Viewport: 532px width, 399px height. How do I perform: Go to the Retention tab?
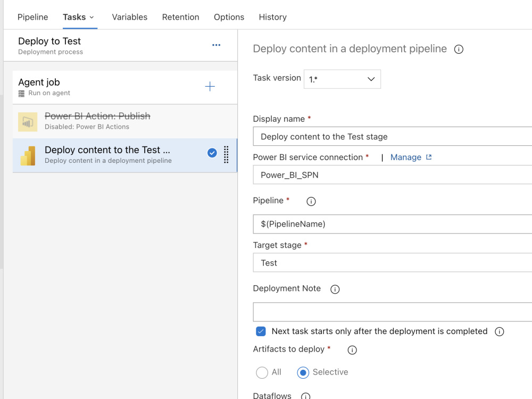[180, 17]
